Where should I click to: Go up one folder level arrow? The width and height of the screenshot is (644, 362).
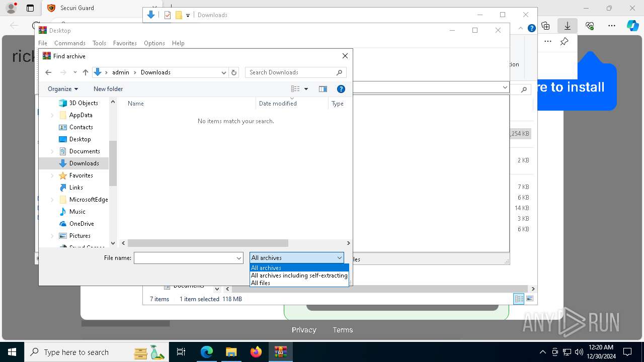[x=86, y=72]
